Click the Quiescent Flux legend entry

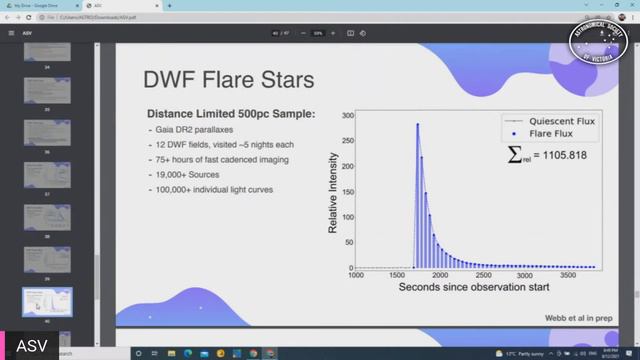[x=550, y=121]
